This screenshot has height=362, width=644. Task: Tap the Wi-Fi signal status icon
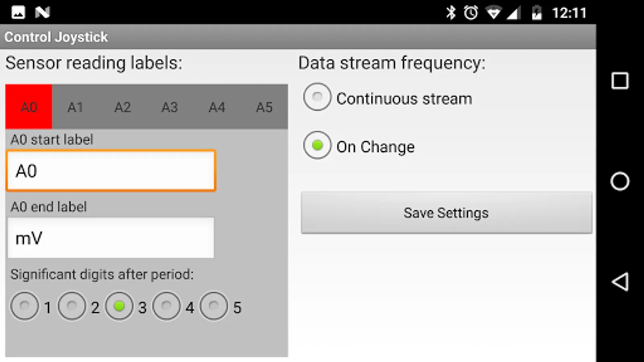[x=493, y=13]
